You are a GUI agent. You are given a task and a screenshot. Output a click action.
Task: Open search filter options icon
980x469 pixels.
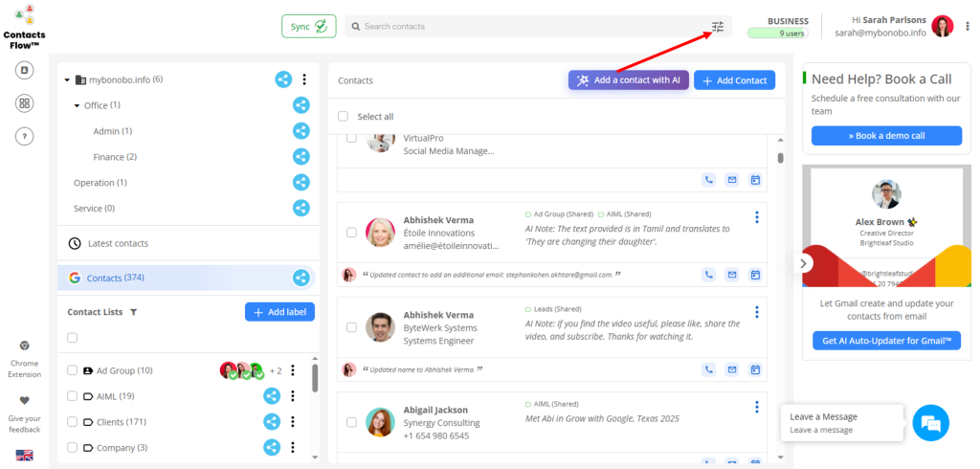click(x=718, y=27)
